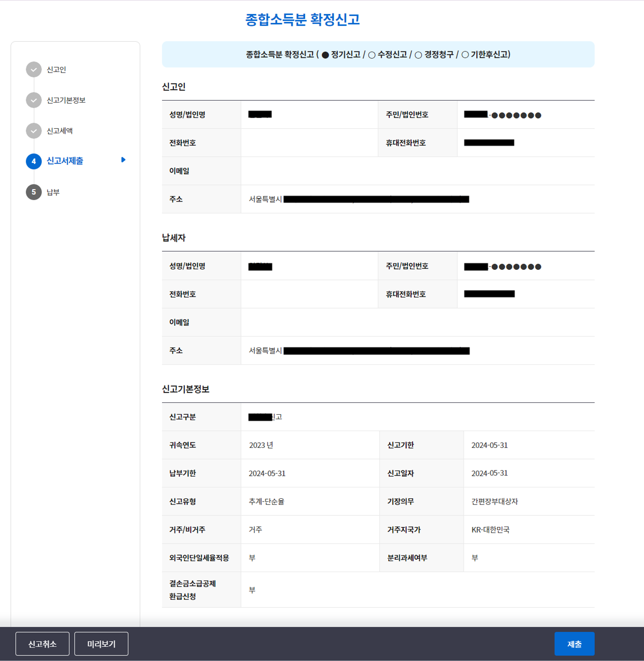Image resolution: width=644 pixels, height=661 pixels.
Task: Click the 신고기한 label cell
Action: coord(421,445)
